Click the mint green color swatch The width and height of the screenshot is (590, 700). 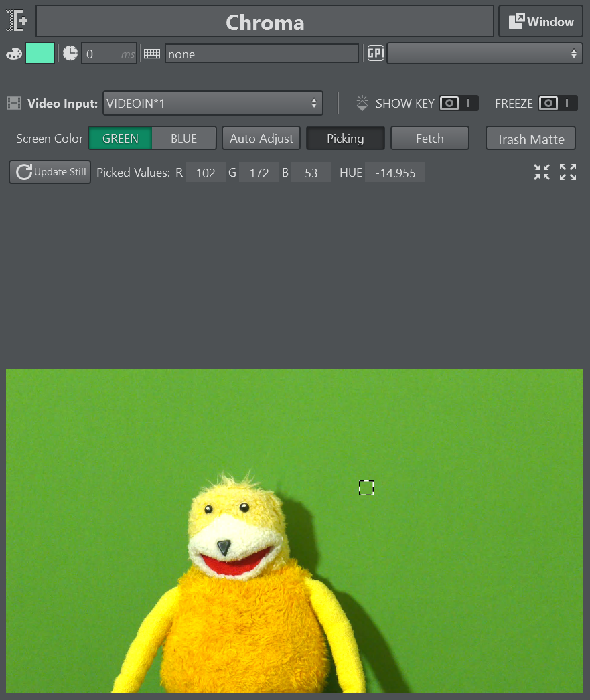click(40, 54)
